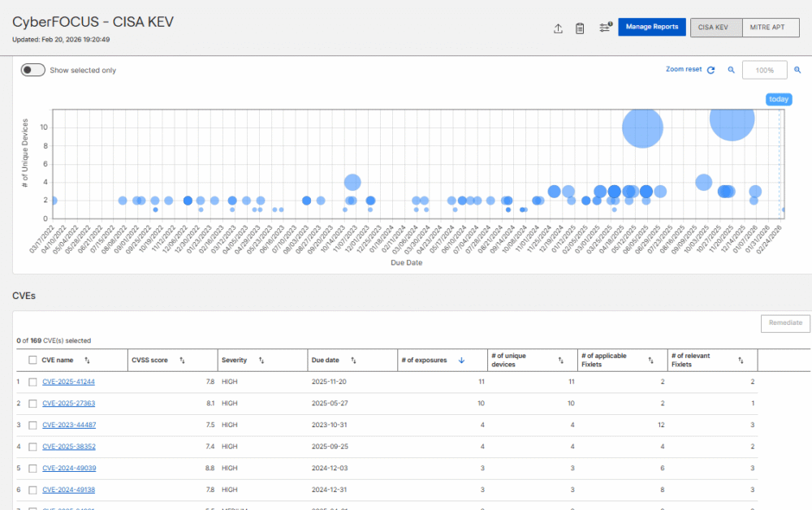Image resolution: width=812 pixels, height=510 pixels.
Task: Click the CVSS score 8.8 cell
Action: coord(209,468)
